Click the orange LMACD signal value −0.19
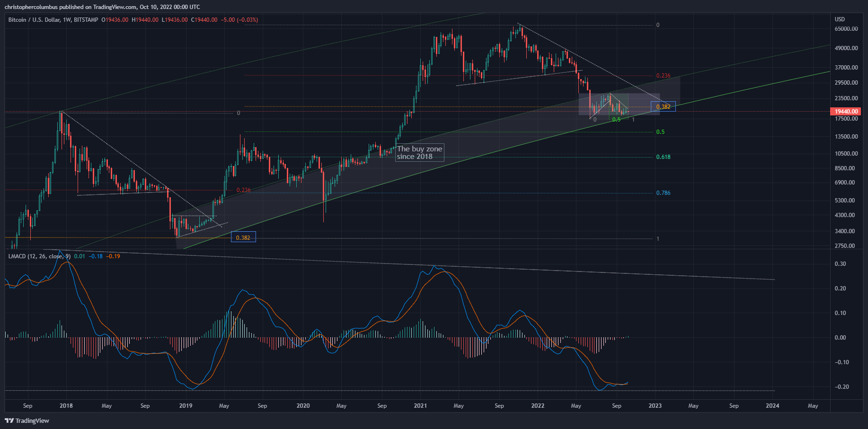Image resolution: width=868 pixels, height=429 pixels. [x=113, y=256]
